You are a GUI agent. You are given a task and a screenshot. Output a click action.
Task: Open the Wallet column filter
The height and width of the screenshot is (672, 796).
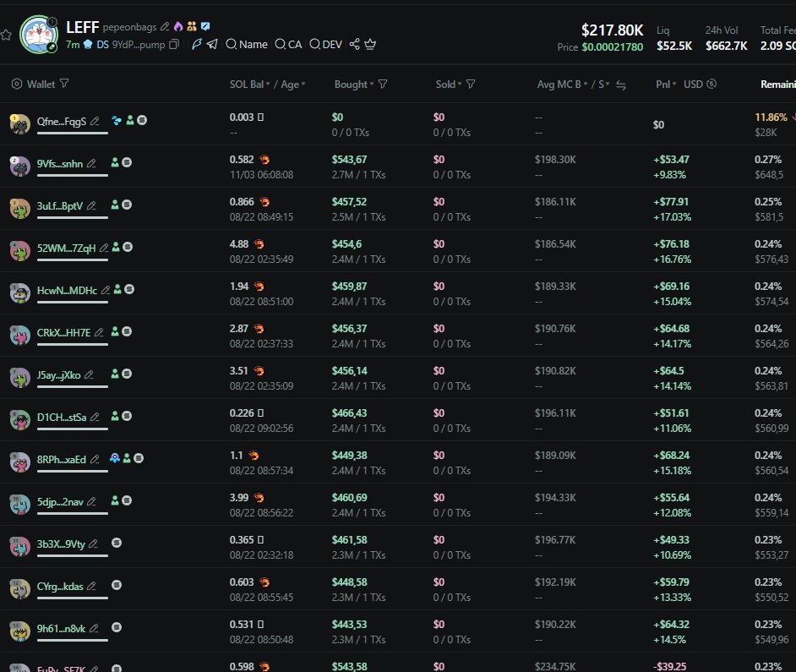64,84
